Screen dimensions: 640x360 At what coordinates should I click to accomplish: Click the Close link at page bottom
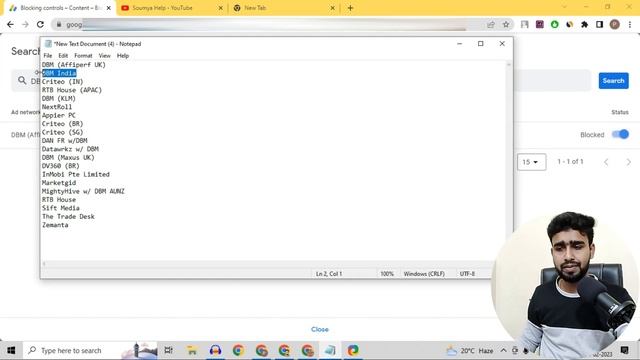pos(320,329)
